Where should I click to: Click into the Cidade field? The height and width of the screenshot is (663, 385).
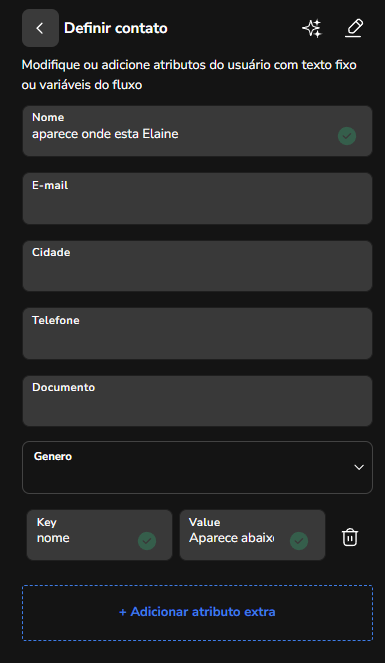pyautogui.click(x=197, y=266)
